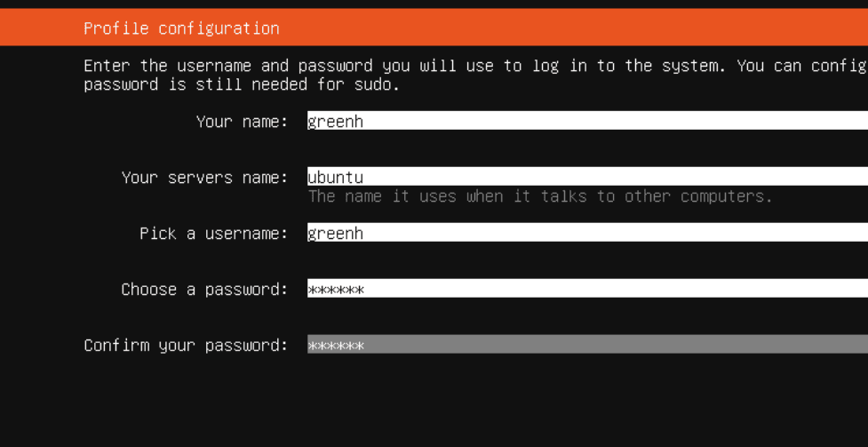868x447 pixels.
Task: Click the asterisks in Choose a password field
Action: [336, 289]
